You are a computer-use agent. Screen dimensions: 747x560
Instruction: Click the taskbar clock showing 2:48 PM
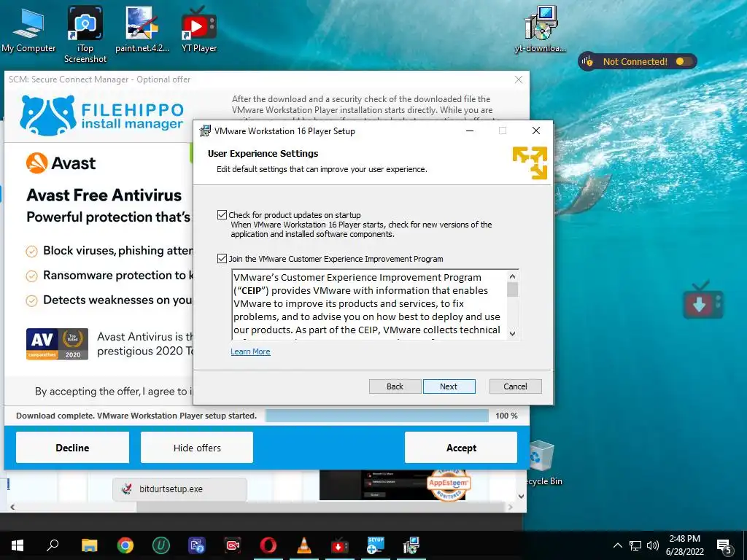pos(684,545)
